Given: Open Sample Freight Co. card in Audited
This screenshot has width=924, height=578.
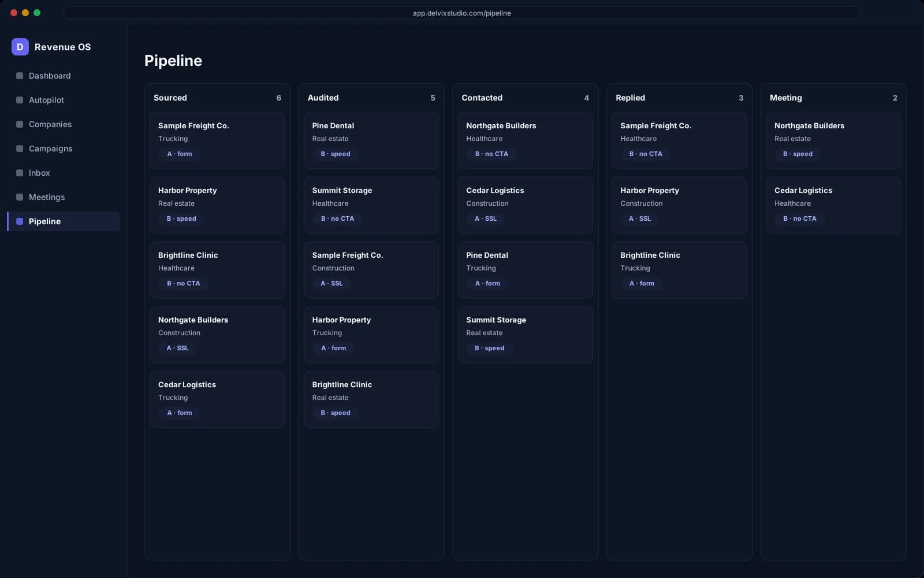Looking at the screenshot, I should click(x=371, y=270).
